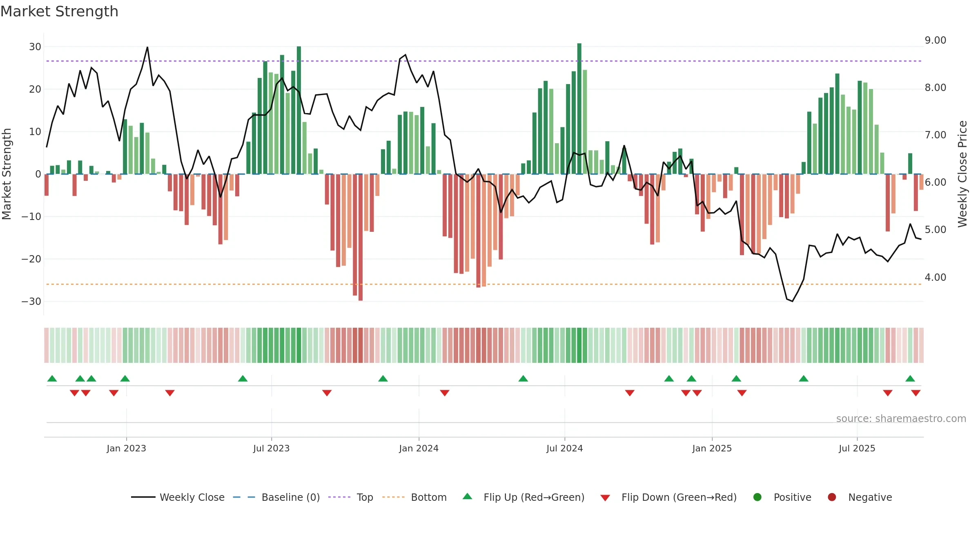Click the 4.00 tick on the right price axis
Screen dimensions: 980x551
935,277
